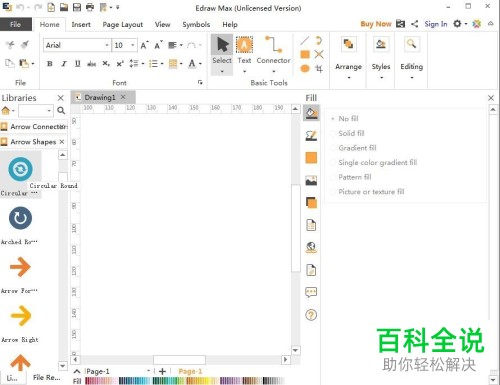Toggle underline formatting
This screenshot has width=500, height=385.
tap(78, 63)
